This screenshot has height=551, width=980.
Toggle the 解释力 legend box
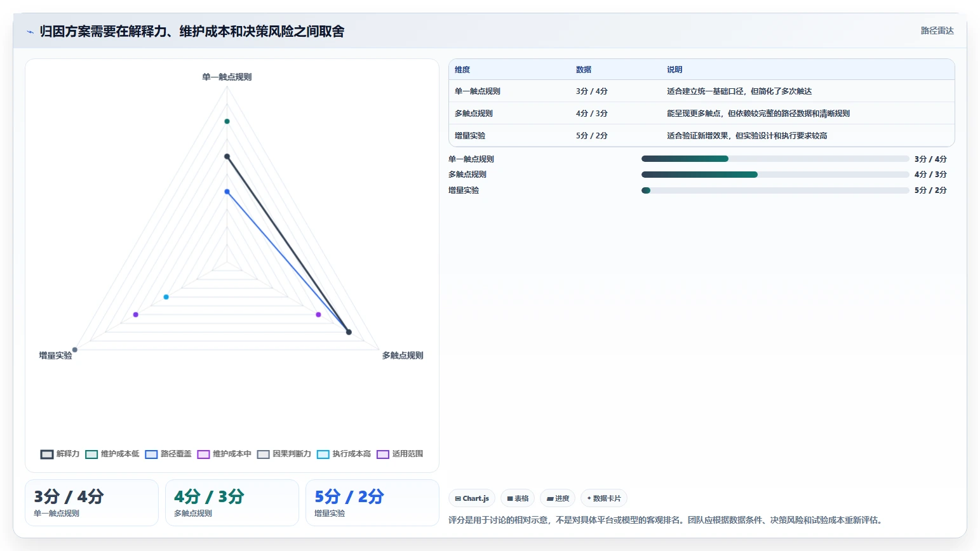(x=47, y=454)
